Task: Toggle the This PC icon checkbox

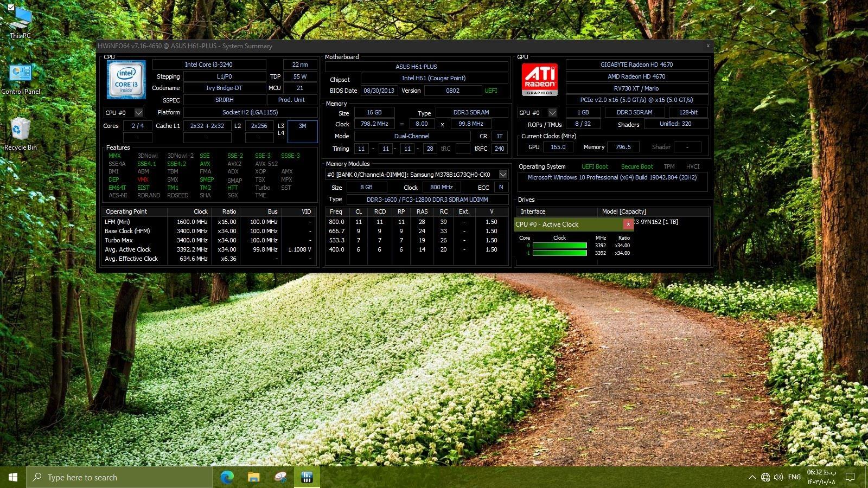Action: pyautogui.click(x=11, y=8)
